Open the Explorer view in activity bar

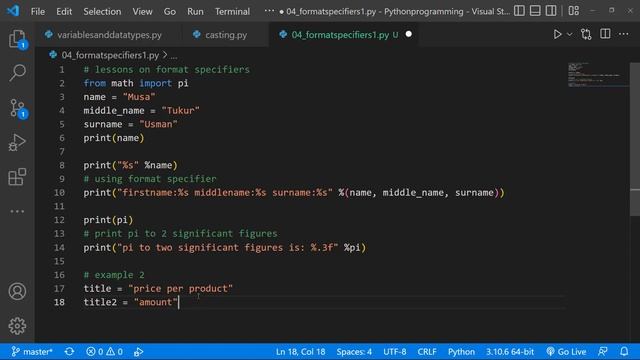pos(18,40)
